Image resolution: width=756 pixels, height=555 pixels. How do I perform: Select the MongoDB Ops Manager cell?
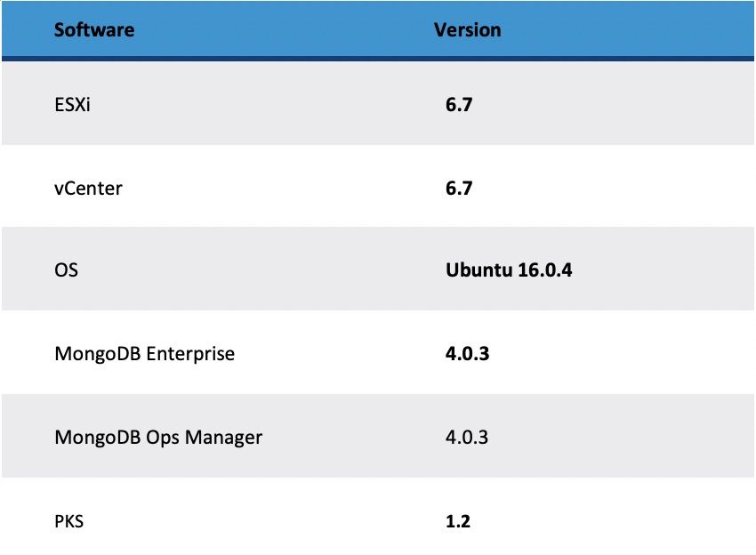[x=158, y=437]
